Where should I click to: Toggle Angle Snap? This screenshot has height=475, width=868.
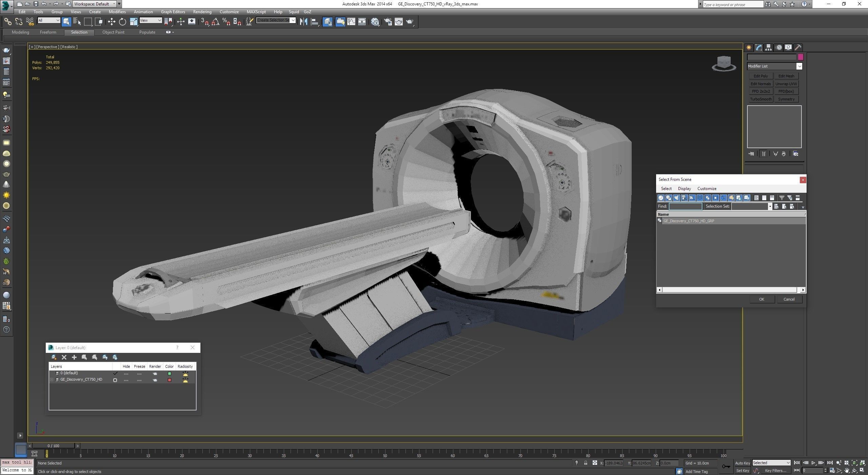215,22
